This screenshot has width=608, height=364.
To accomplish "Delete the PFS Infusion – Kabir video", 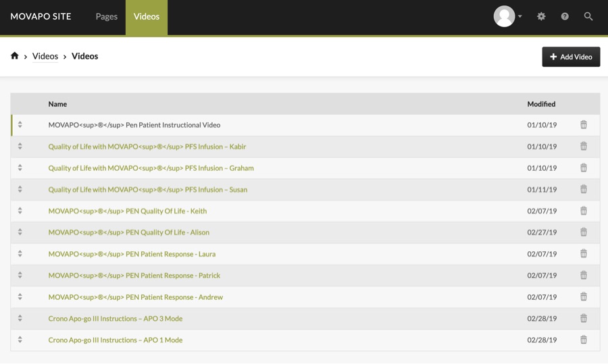I will pyautogui.click(x=584, y=147).
